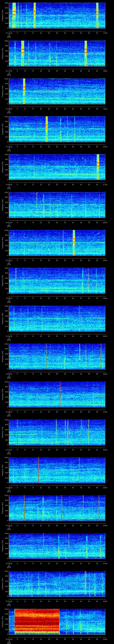The width and height of the screenshot is (114, 644).
Task: Select the spectrogram panel starting at 15:23:00
Action: pos(57,280)
